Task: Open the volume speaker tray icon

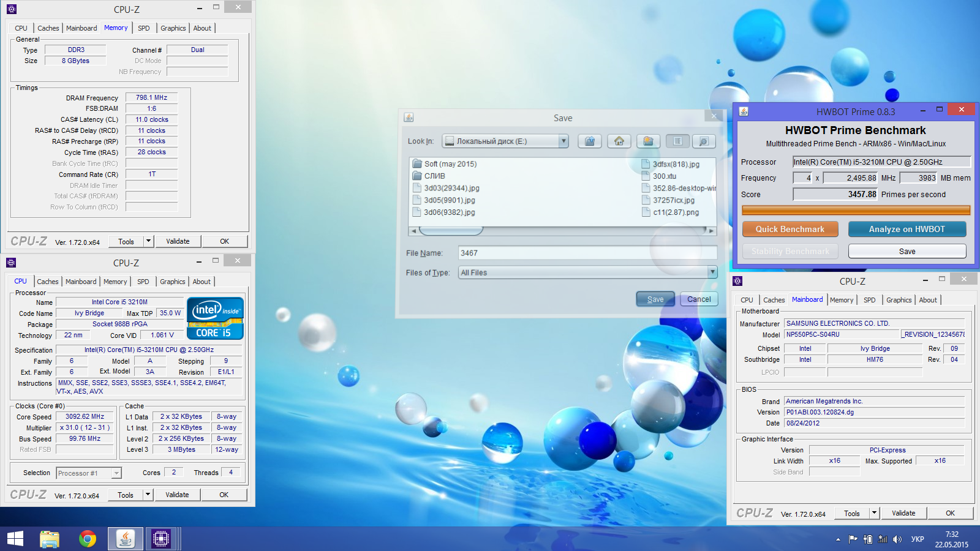Action: 897,539
